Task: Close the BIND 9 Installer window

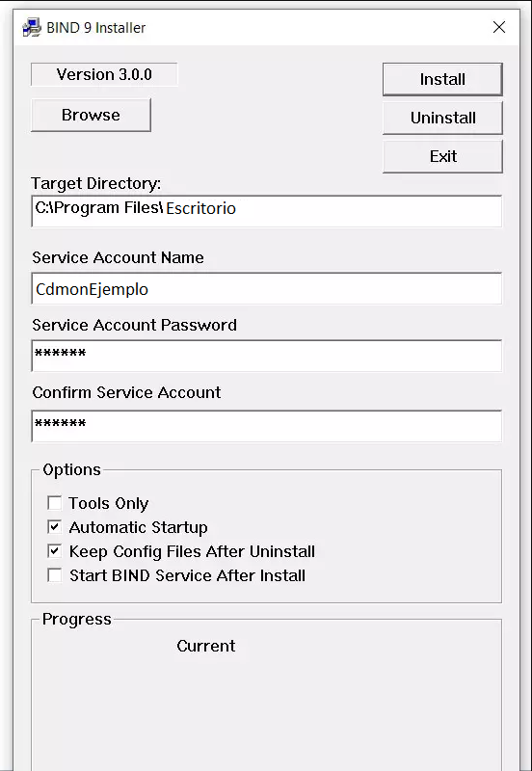Action: pyautogui.click(x=499, y=27)
